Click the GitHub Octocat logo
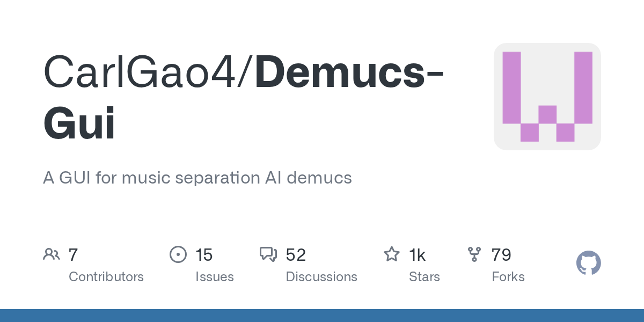 [x=588, y=264]
